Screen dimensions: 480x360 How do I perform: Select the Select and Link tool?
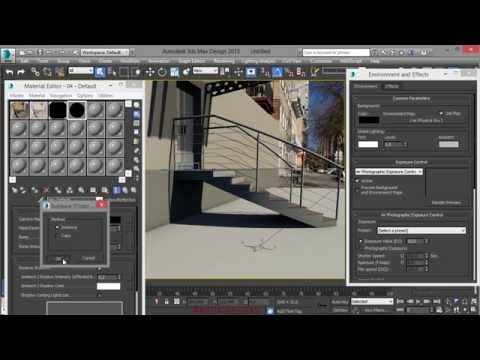(35, 72)
